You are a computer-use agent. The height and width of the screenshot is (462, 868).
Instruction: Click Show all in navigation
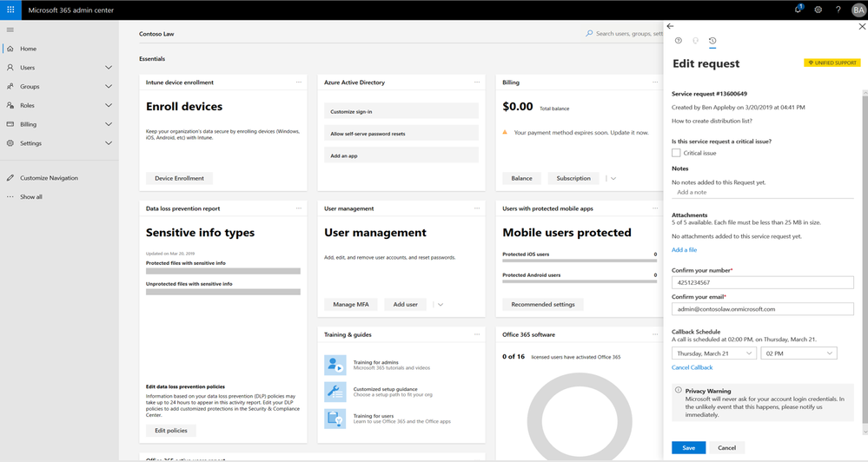click(31, 197)
